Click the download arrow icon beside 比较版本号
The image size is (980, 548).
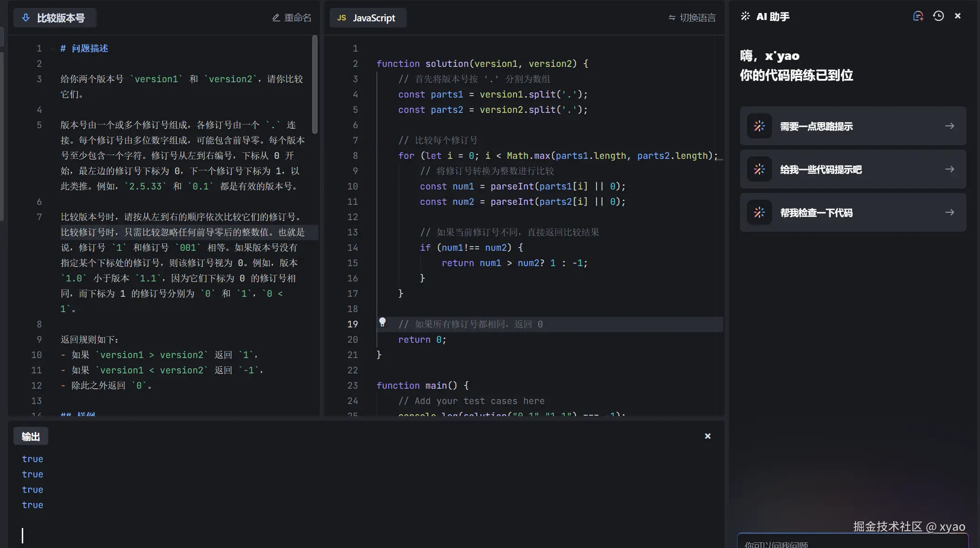(x=26, y=18)
